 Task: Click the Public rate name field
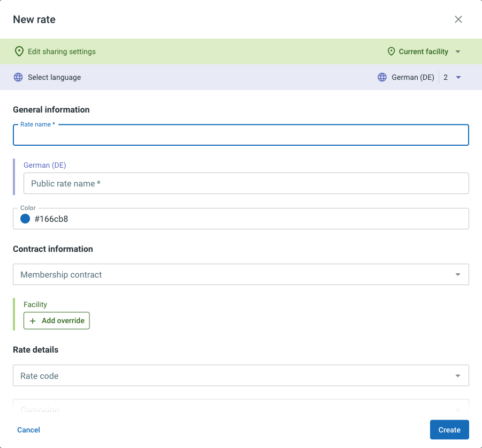click(246, 183)
